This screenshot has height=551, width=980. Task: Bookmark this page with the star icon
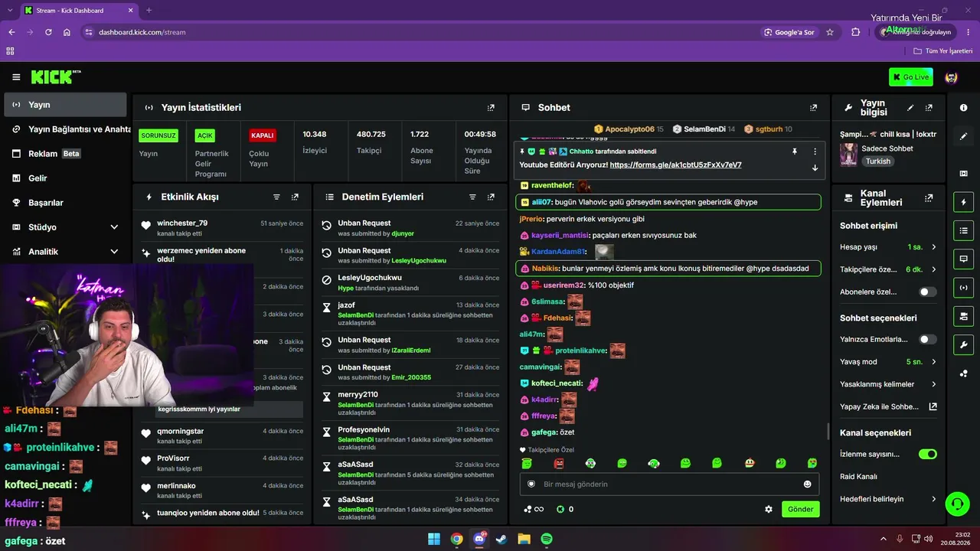pyautogui.click(x=830, y=32)
